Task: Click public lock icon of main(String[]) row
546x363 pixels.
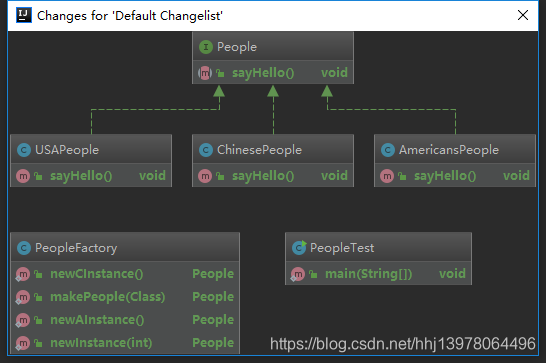Action: 313,274
